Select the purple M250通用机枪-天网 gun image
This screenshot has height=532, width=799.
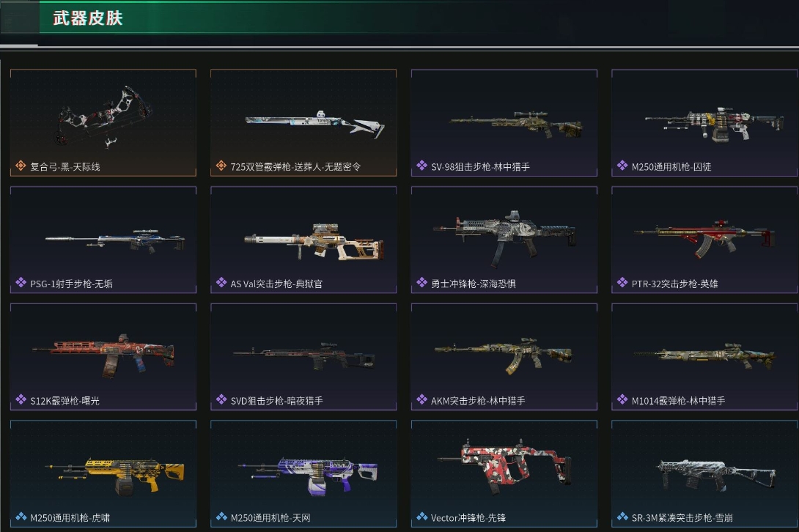pyautogui.click(x=308, y=476)
